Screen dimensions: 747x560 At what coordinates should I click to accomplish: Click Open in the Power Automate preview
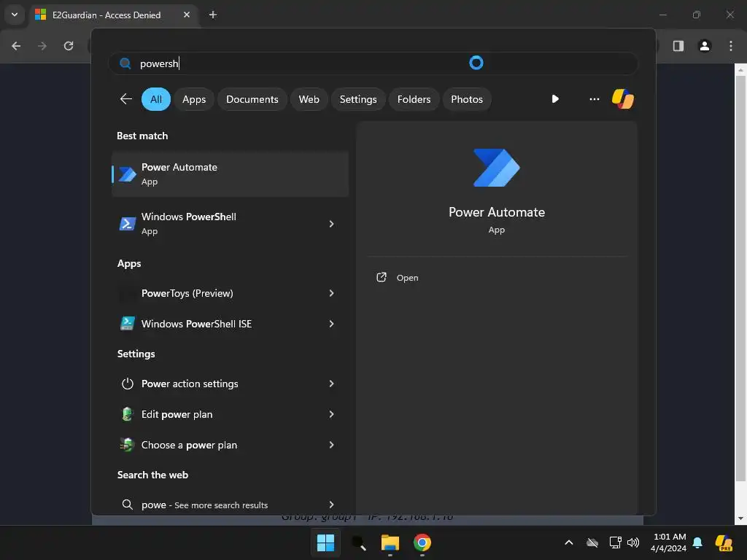pos(407,278)
